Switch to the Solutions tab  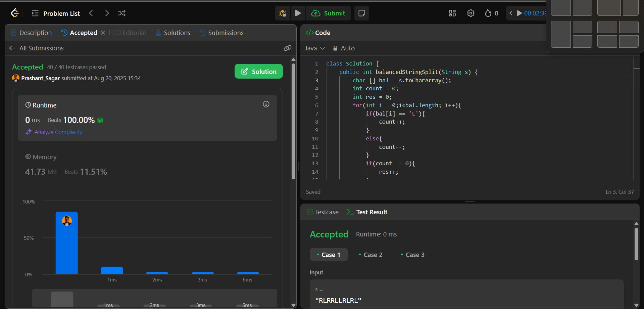(177, 33)
